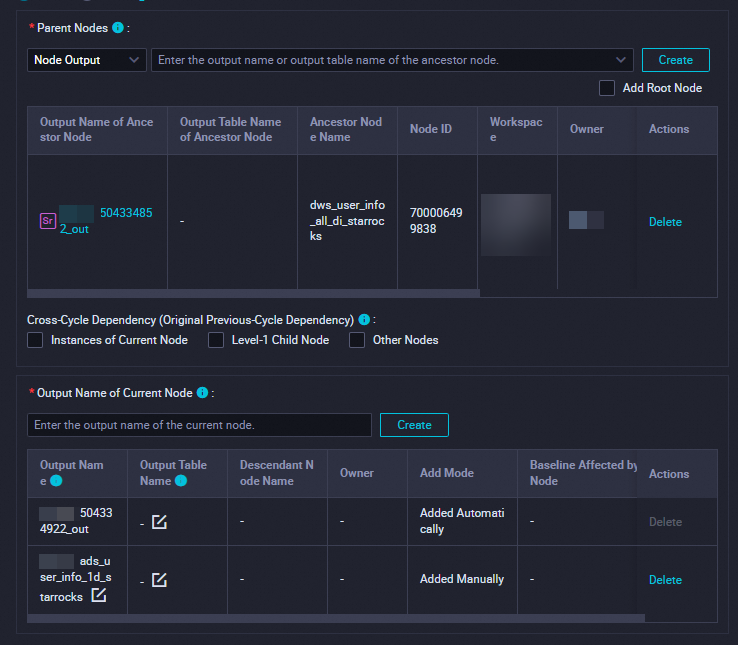The height and width of the screenshot is (645, 738).
Task: Click the info icon next to Parent Nodes
Action: [118, 28]
